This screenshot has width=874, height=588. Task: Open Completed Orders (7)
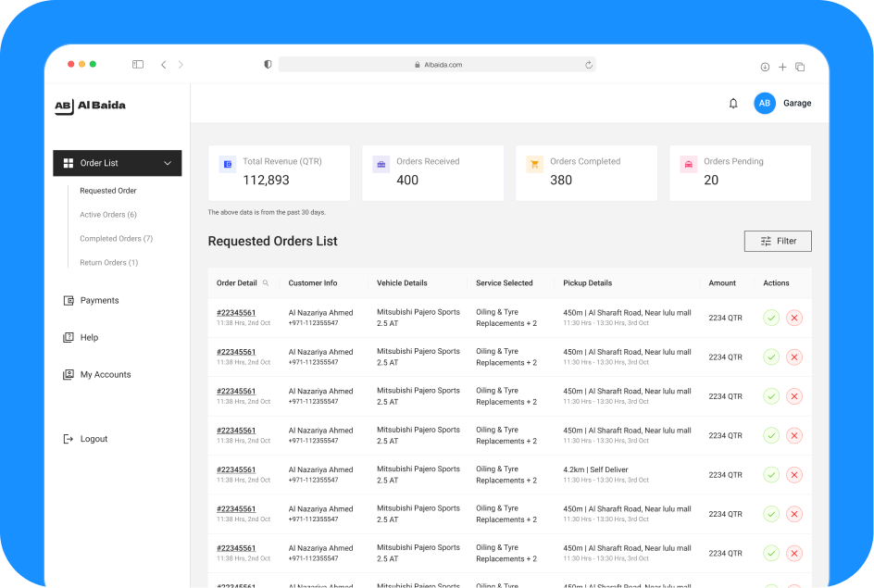(116, 239)
